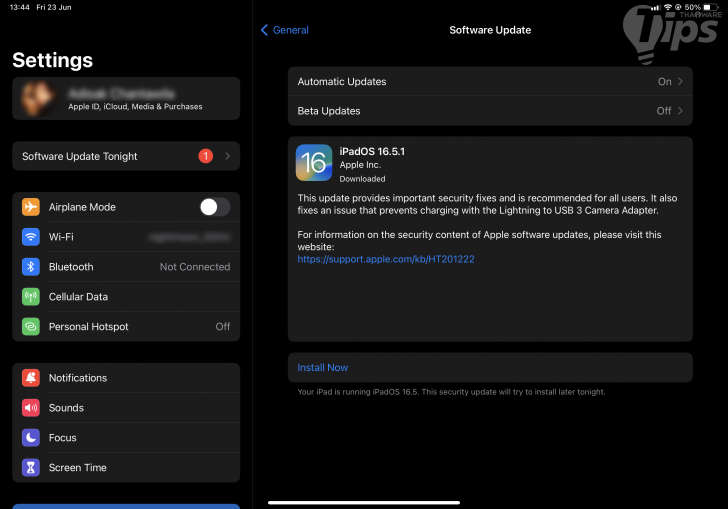728x509 pixels.
Task: Open Automatic Updates chevron
Action: pyautogui.click(x=680, y=81)
